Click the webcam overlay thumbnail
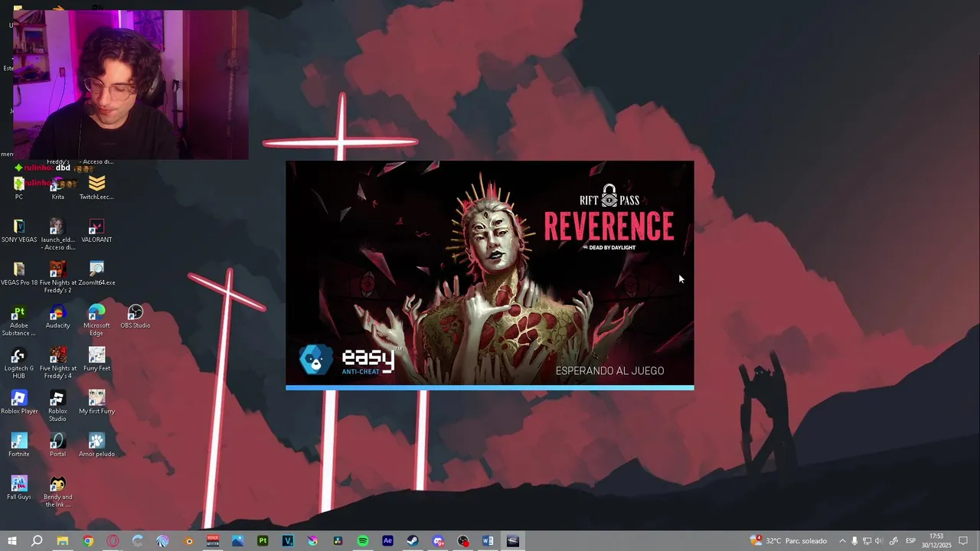This screenshot has width=980, height=551. 131,85
